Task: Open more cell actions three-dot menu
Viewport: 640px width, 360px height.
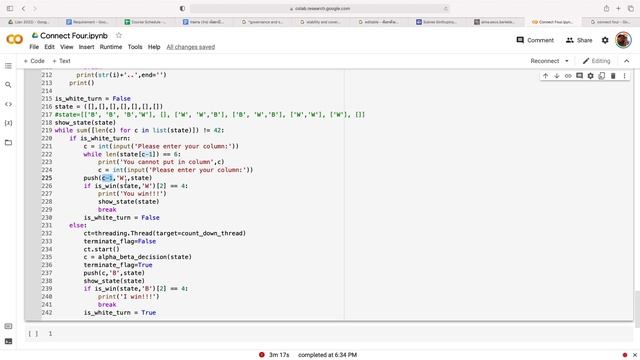Action: 624,76
